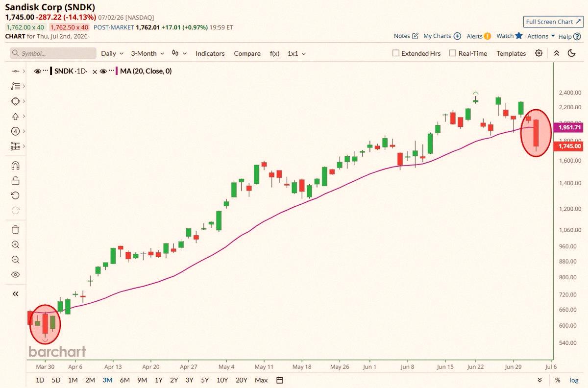This screenshot has width=588, height=388.
Task: Click the lock drawings icon
Action: click(15, 180)
